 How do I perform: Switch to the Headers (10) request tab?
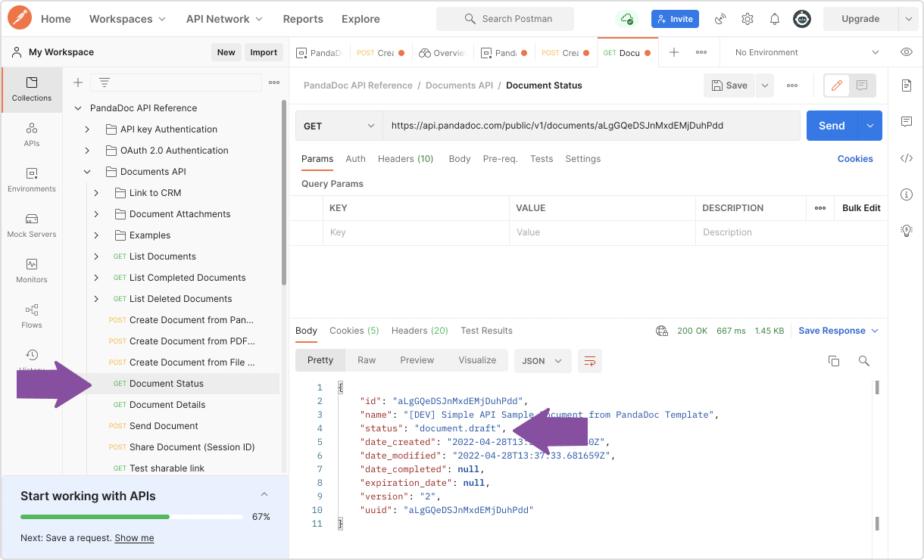click(405, 159)
